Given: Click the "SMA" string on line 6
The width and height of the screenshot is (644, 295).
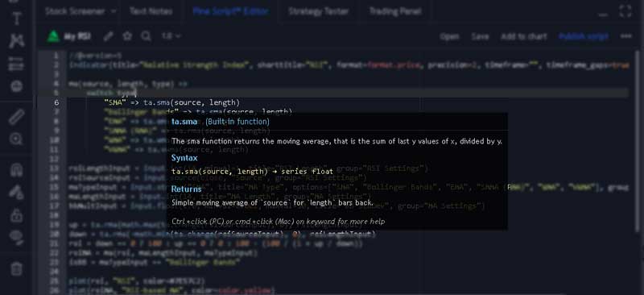Looking at the screenshot, I should [x=115, y=102].
